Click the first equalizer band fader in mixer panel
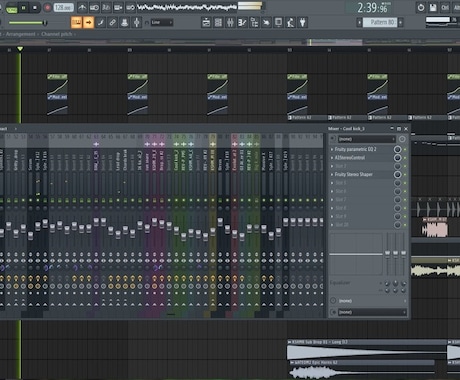Screen dimensions: 460x380 [387, 254]
